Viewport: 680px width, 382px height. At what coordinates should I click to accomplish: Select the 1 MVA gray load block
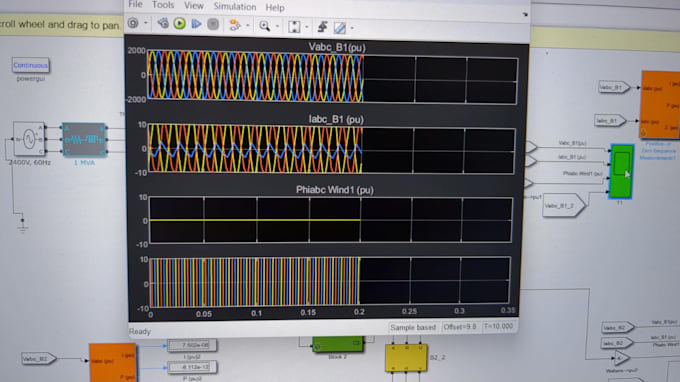coord(84,140)
